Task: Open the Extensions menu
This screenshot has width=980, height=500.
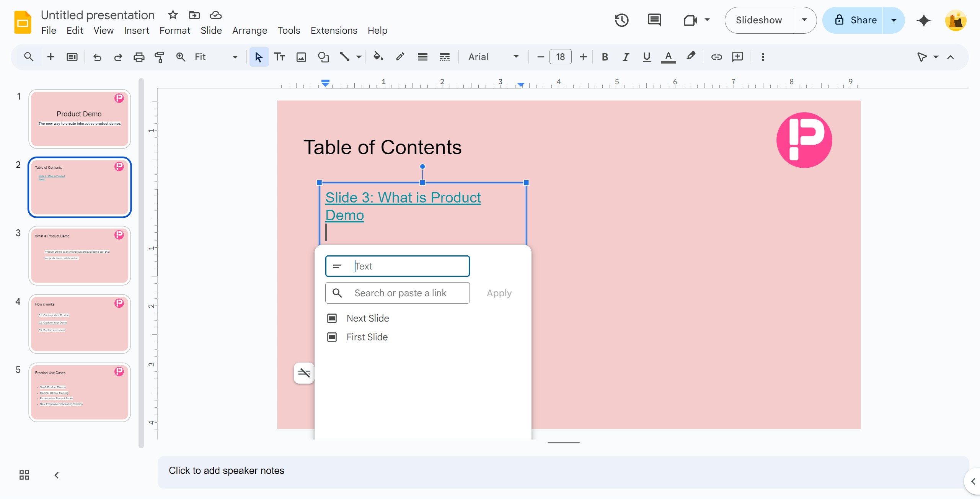Action: click(x=334, y=30)
